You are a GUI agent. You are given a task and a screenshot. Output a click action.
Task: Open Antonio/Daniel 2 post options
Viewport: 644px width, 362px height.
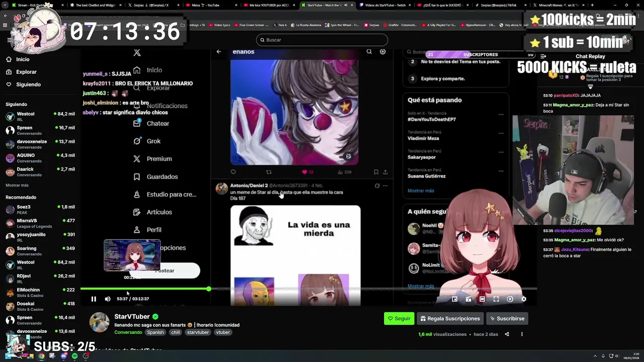[x=385, y=186]
